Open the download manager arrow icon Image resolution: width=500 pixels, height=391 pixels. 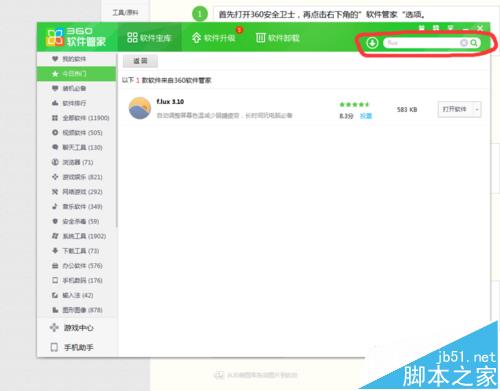[372, 43]
